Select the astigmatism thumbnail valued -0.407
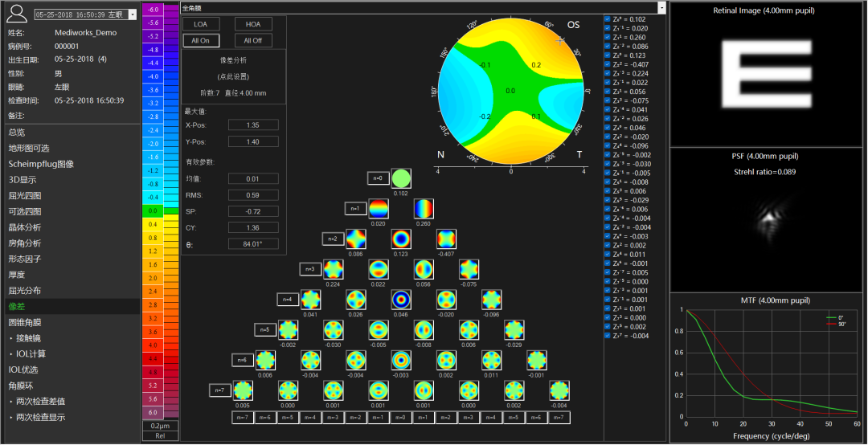This screenshot has height=445, width=868. pyautogui.click(x=446, y=239)
